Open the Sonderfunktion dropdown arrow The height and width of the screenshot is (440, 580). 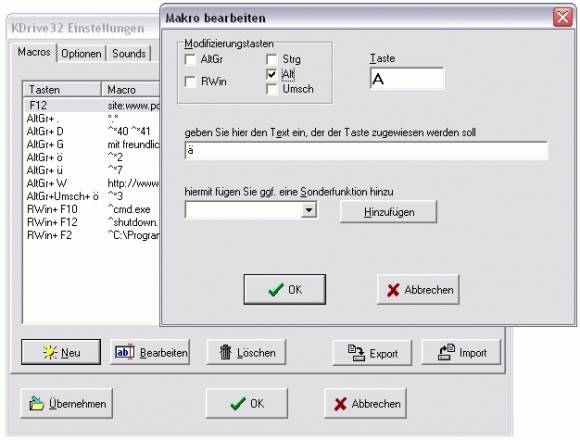pyautogui.click(x=308, y=210)
